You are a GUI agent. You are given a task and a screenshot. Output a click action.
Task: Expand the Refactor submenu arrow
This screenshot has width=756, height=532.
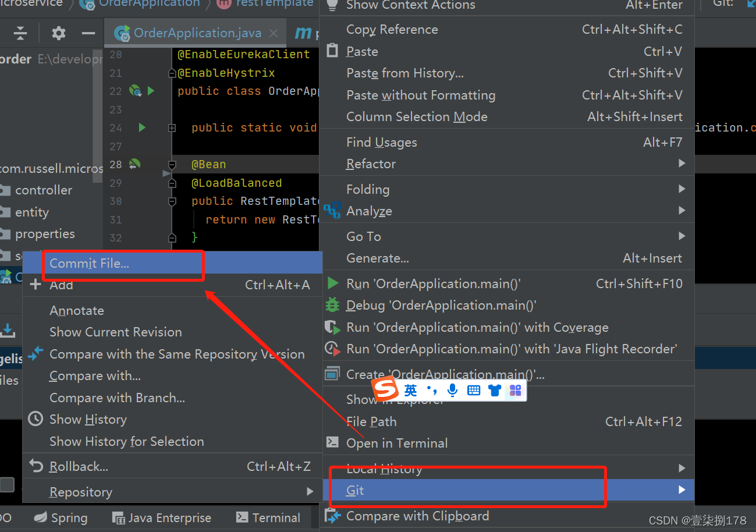(682, 164)
